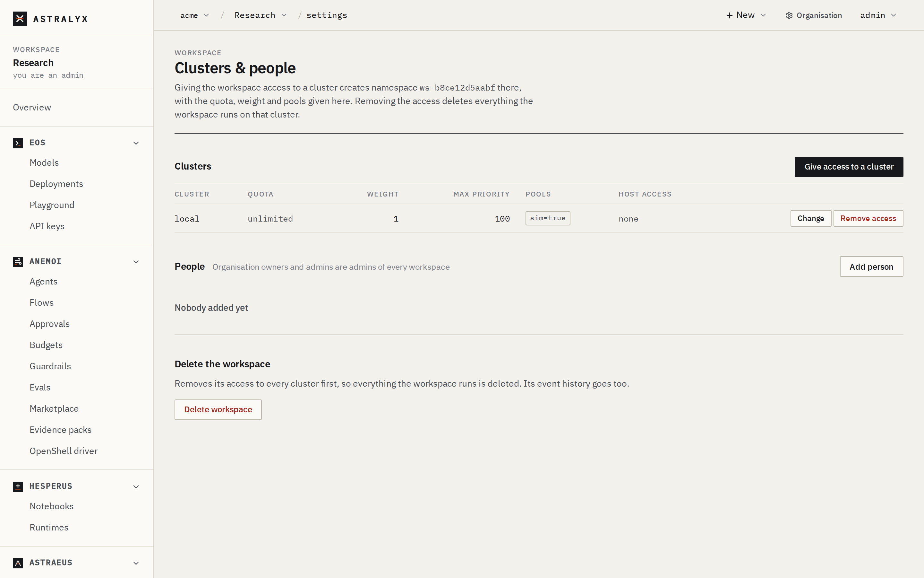Viewport: 924px width, 578px height.
Task: Click the local cluster name cell
Action: [x=187, y=219]
